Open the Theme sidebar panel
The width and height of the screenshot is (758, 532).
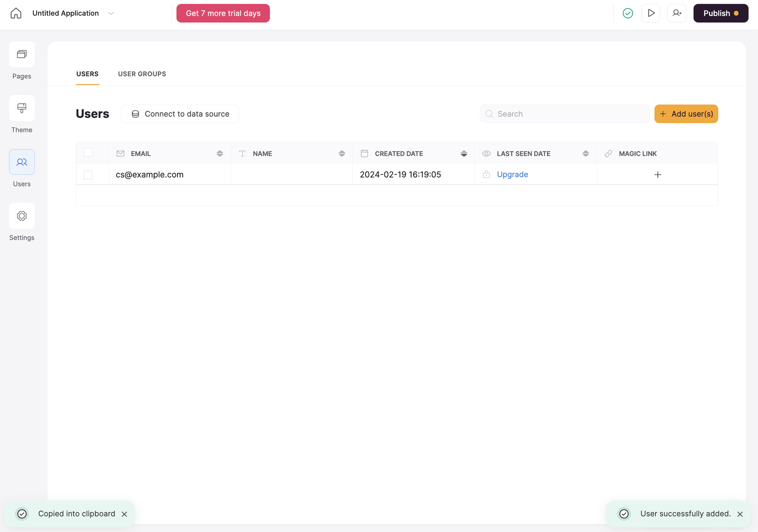(x=22, y=108)
